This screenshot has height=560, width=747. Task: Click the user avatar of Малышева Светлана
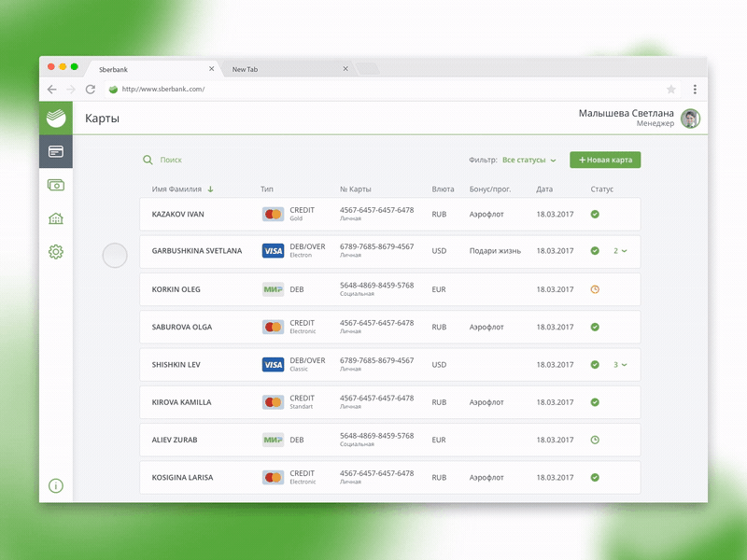point(690,119)
